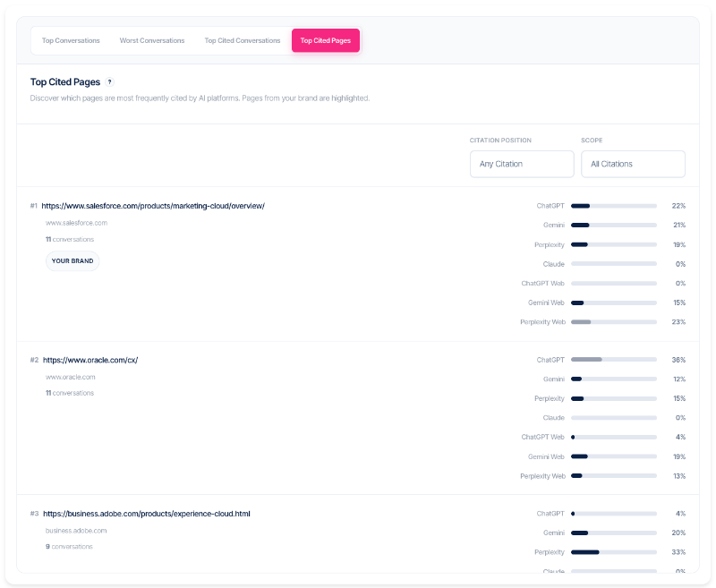Click the 36% value in Oracle row
This screenshot has height=588, width=716.
pyautogui.click(x=678, y=360)
